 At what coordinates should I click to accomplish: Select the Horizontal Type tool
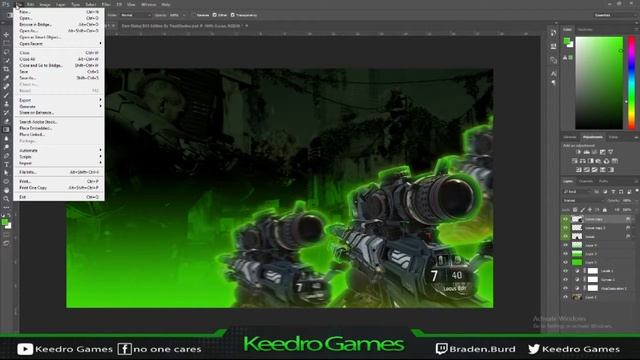6,164
